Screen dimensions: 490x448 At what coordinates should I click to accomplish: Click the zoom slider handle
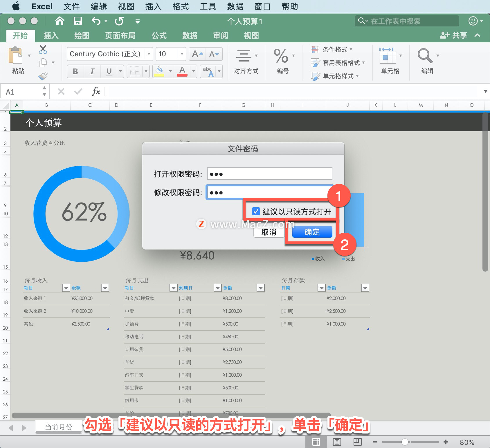(405, 442)
